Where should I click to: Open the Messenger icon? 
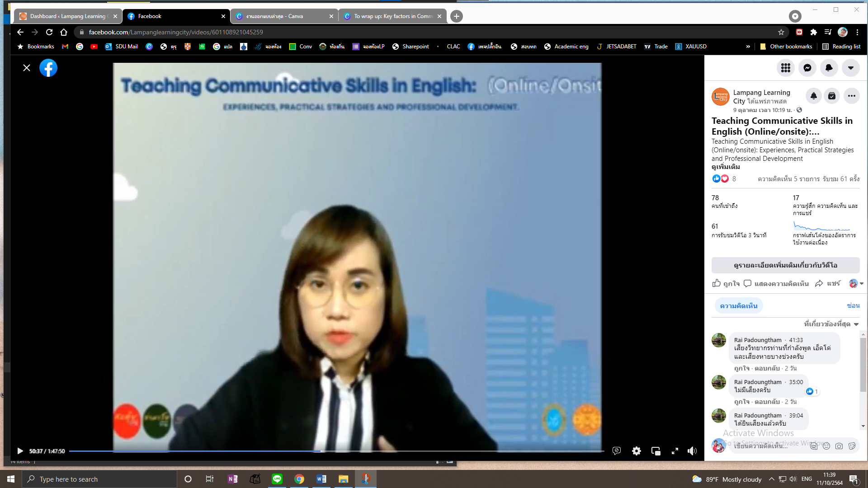pos(807,68)
